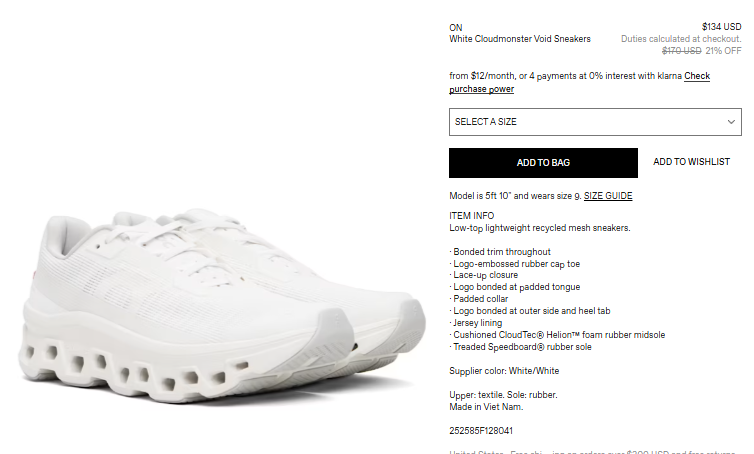Click the 21% OFF discount label
The image size is (754, 454).
click(x=723, y=51)
